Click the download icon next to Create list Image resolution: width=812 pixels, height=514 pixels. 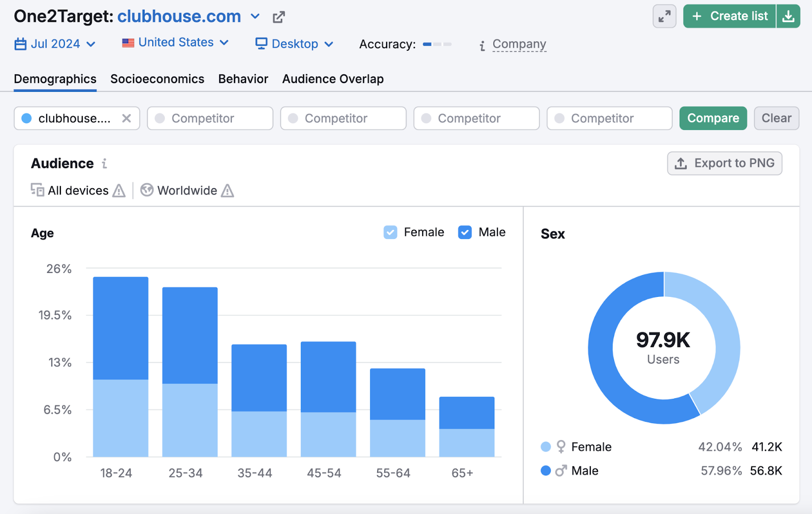click(x=788, y=16)
